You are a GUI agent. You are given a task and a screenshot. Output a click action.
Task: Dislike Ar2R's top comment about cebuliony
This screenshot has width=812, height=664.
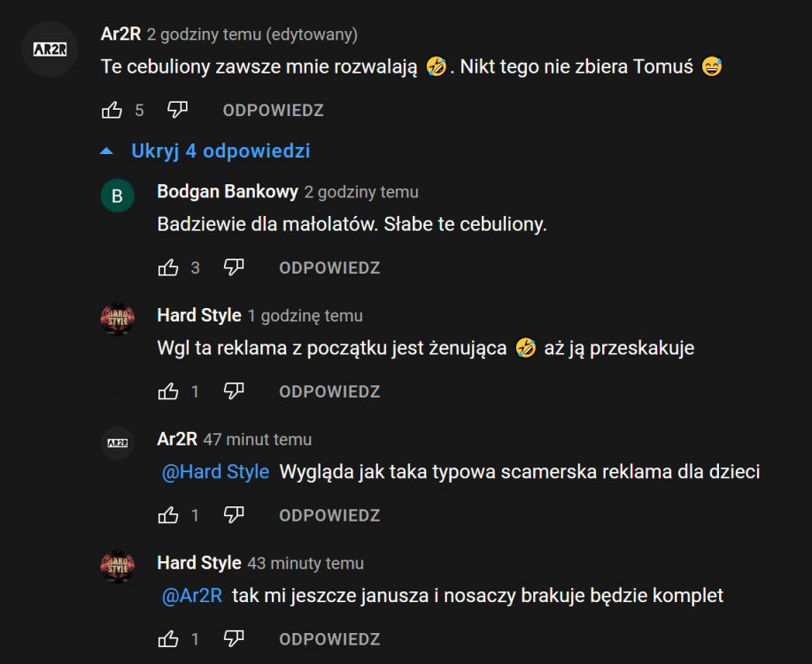coord(178,110)
